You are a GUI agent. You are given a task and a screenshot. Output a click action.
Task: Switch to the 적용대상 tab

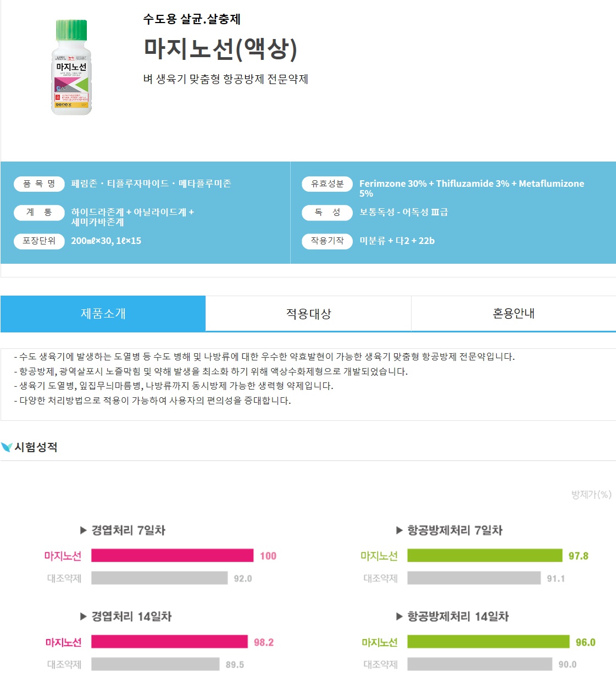click(308, 313)
